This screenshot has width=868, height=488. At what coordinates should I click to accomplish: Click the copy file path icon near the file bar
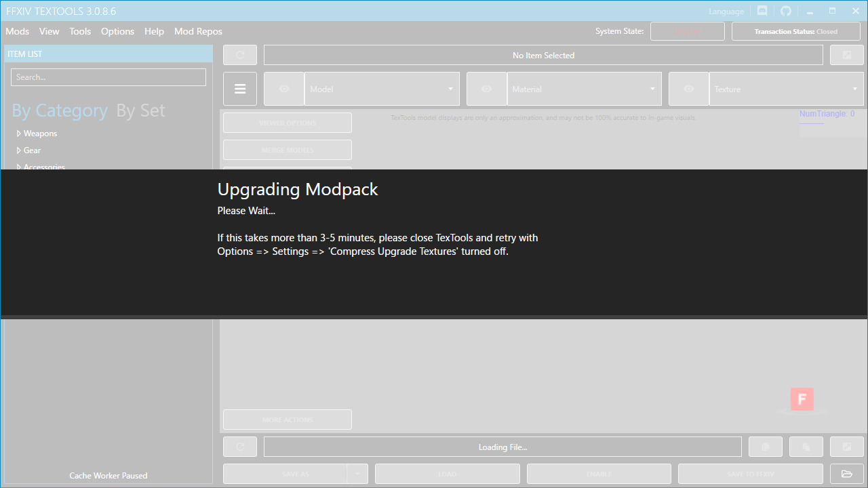pos(765,446)
